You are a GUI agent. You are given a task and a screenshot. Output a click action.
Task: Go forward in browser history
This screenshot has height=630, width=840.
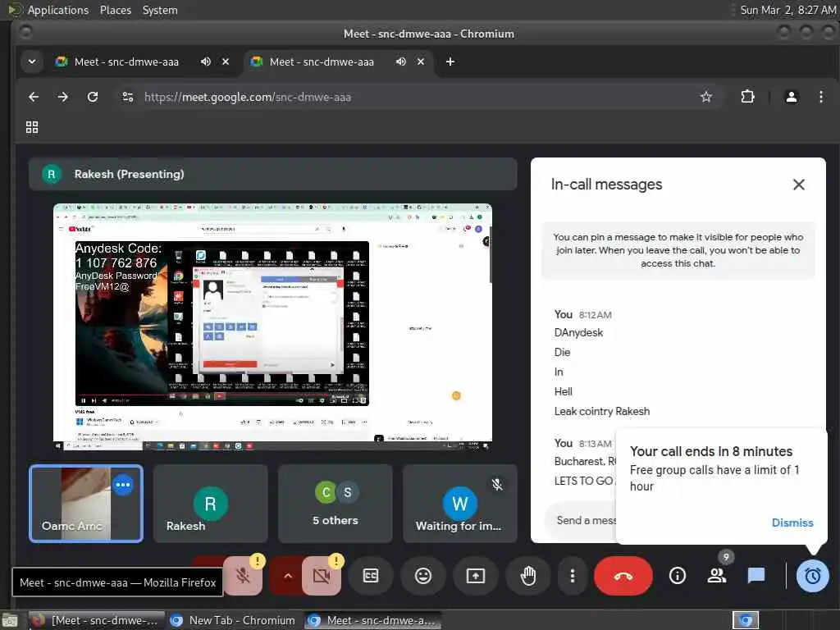click(62, 97)
